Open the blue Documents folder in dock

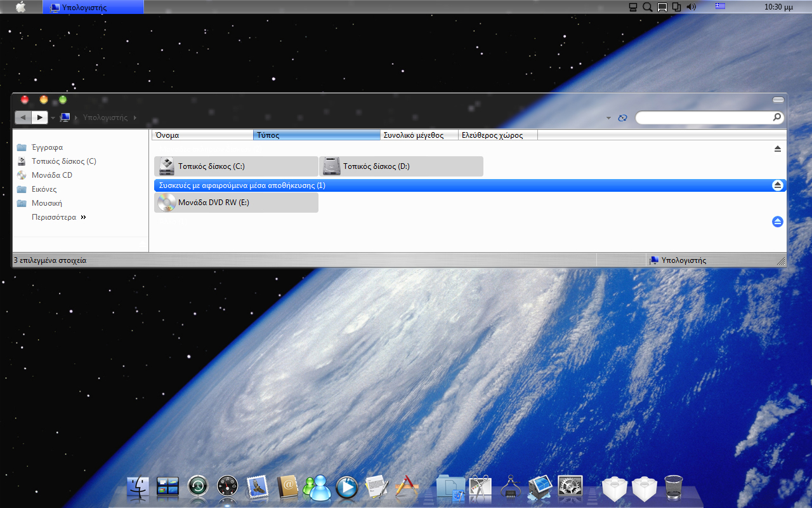click(x=451, y=488)
